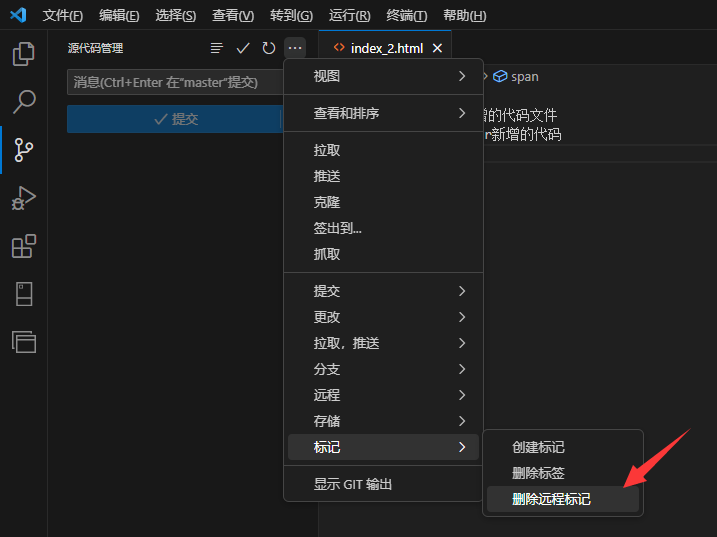Open the 终端(T) menu
This screenshot has height=537, width=717.
(407, 16)
